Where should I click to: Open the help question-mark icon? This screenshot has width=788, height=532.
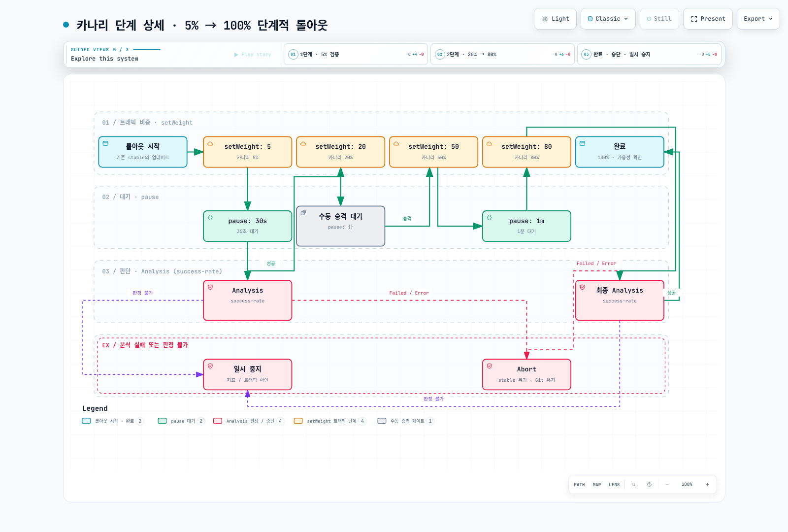(x=649, y=485)
